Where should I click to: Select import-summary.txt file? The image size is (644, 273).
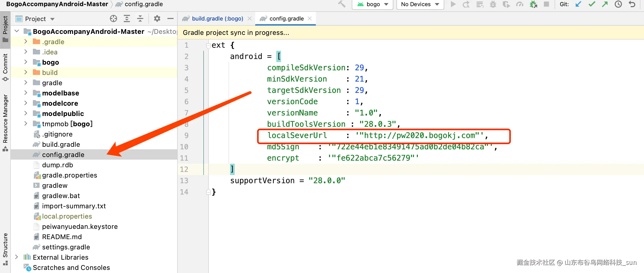click(94, 206)
